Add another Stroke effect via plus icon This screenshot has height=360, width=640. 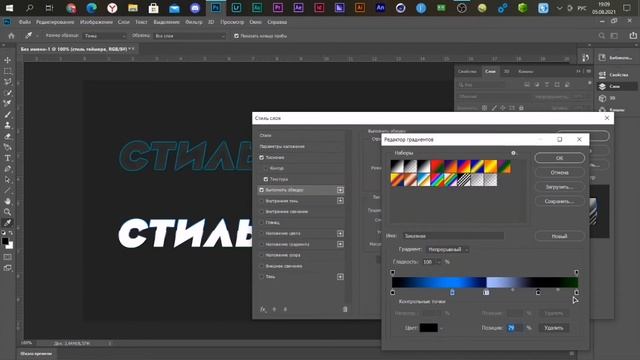coord(340,190)
